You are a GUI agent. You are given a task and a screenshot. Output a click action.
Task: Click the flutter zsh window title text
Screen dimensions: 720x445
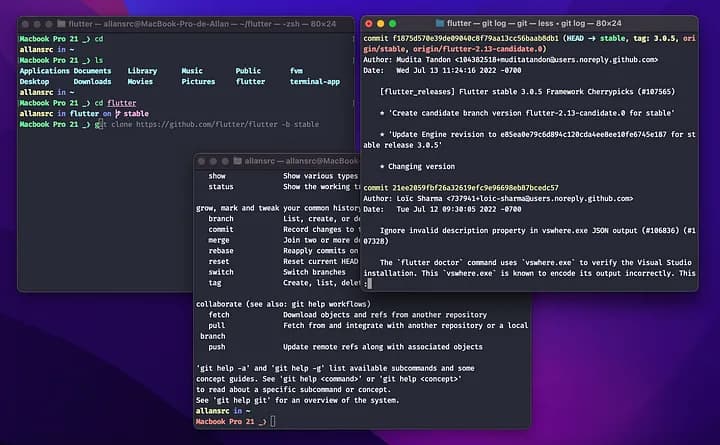202,24
